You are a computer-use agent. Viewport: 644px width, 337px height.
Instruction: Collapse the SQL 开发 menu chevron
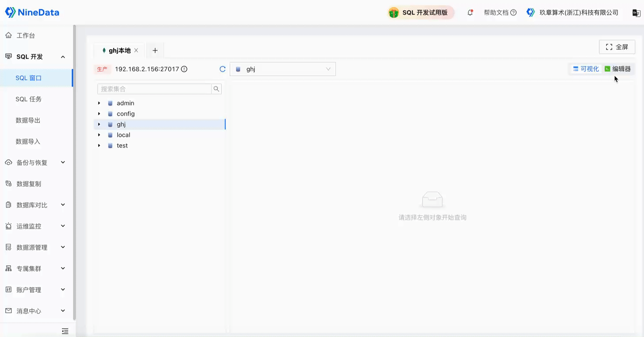click(x=63, y=57)
